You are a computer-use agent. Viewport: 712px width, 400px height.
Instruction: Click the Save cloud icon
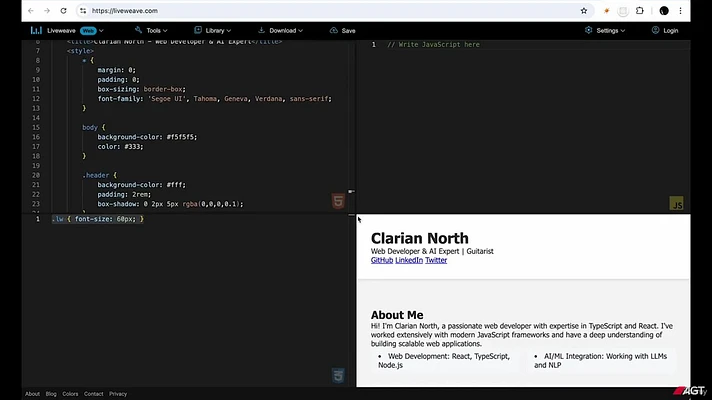(334, 30)
